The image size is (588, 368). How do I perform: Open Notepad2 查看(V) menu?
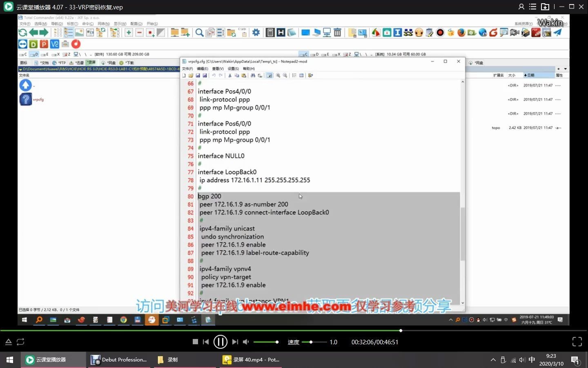click(218, 69)
